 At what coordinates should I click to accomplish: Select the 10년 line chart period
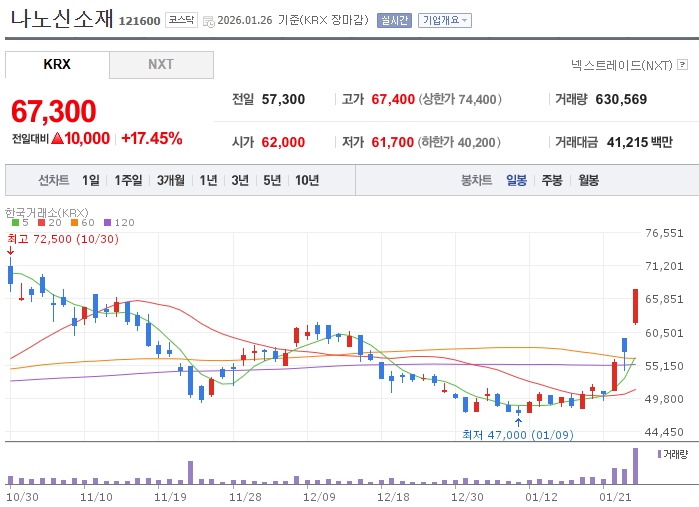pyautogui.click(x=307, y=180)
